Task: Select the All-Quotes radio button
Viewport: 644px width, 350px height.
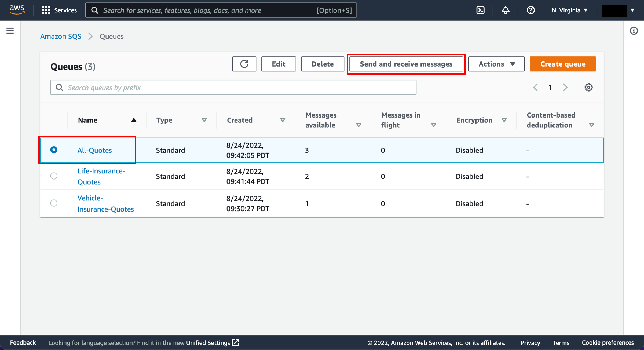Action: 53,150
